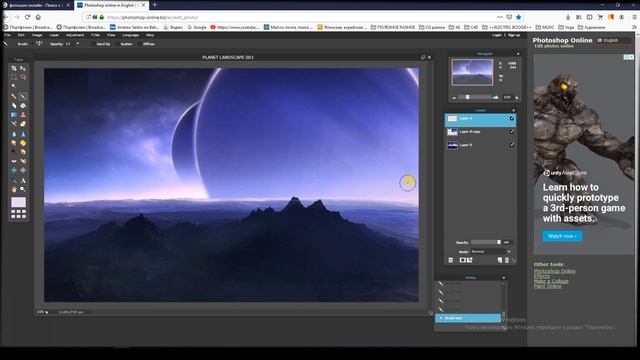
Task: Click the browser bookmark star icon
Action: coord(519,17)
